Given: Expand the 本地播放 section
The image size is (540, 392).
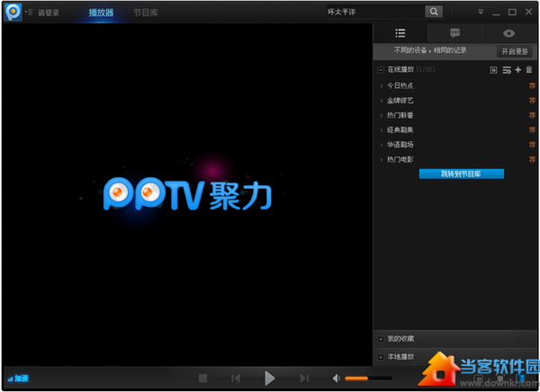Looking at the screenshot, I should (x=381, y=357).
